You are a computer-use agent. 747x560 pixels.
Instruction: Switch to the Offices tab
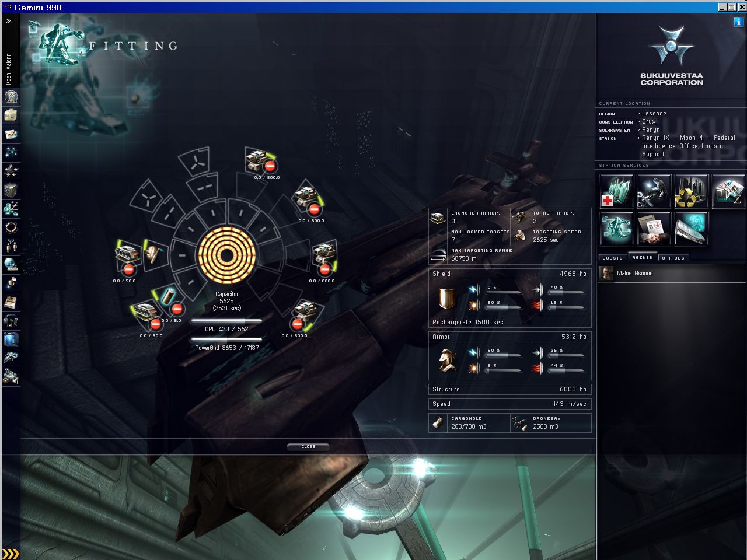point(673,257)
